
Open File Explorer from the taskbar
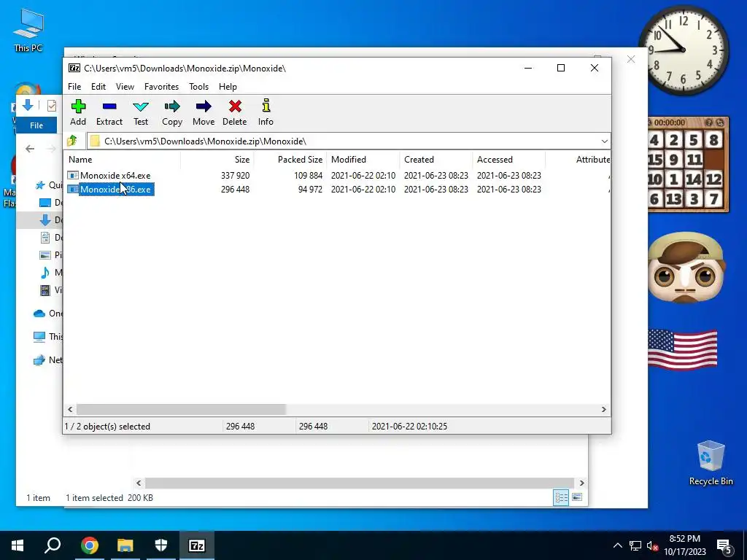pos(125,545)
